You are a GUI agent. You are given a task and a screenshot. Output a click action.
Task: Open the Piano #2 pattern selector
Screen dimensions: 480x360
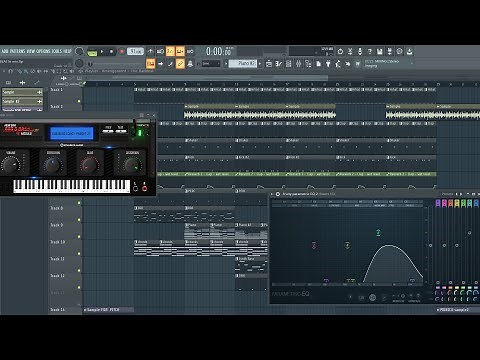pos(243,63)
